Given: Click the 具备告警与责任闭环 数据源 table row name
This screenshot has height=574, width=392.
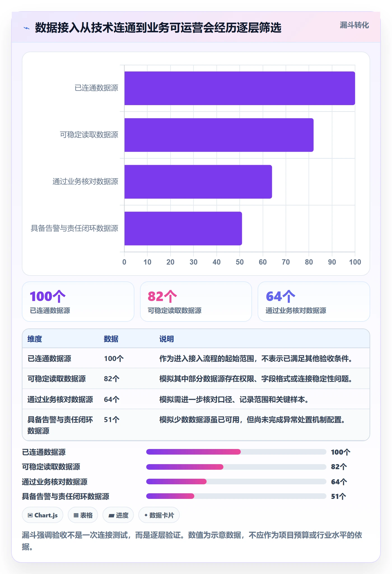Looking at the screenshot, I should pos(60,425).
